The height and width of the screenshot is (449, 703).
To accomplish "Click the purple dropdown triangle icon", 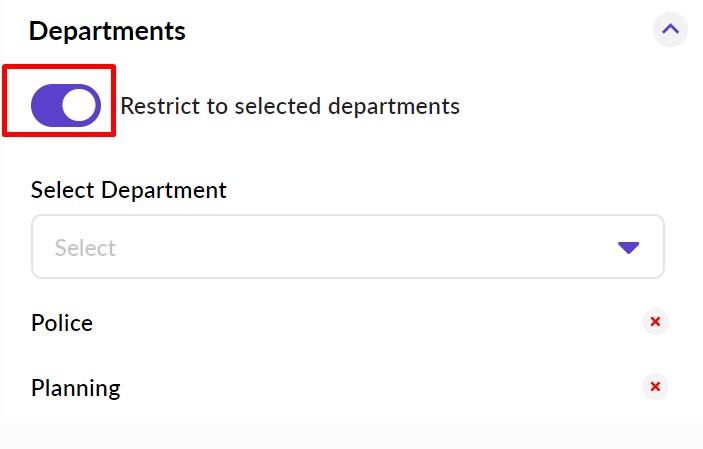I will click(x=628, y=248).
